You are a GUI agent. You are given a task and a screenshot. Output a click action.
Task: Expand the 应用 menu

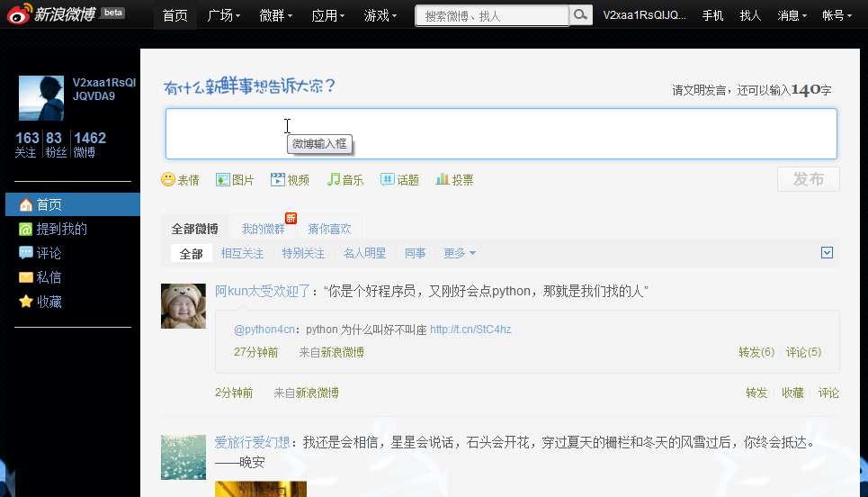[x=327, y=15]
